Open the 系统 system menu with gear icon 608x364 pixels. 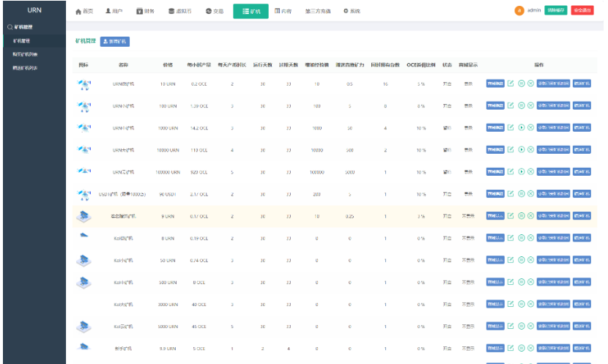352,12
